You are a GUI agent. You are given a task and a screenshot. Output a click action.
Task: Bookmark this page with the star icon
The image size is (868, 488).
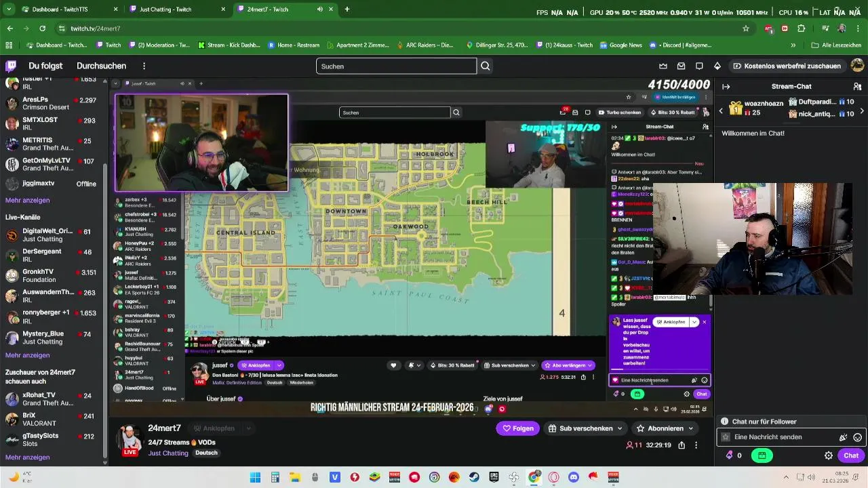746,28
